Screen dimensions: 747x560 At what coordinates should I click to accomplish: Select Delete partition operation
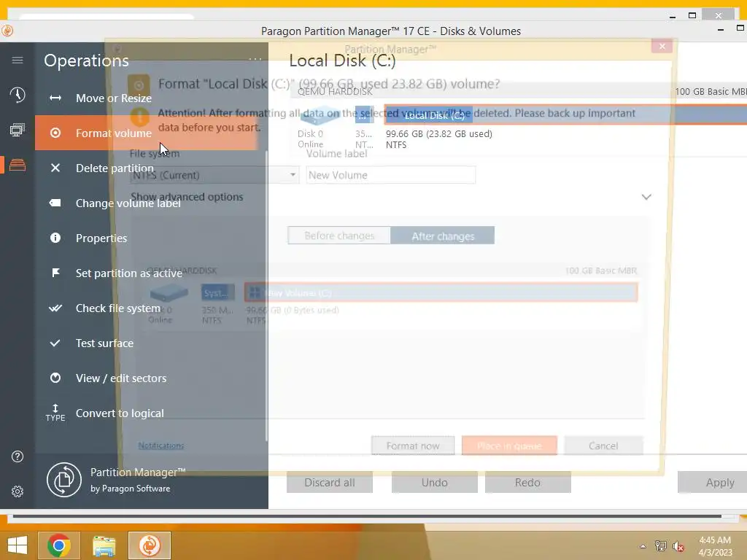tap(146, 168)
